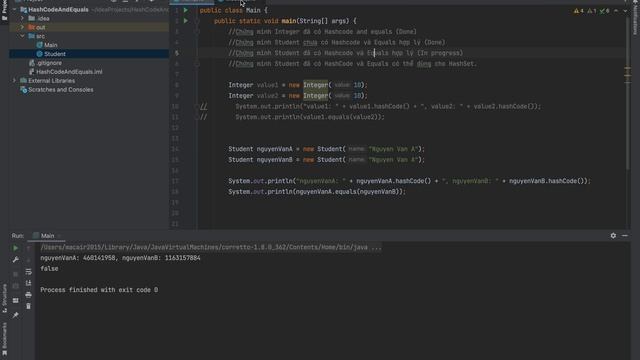
Task: Fold the comment block at line 3
Action: [197, 31]
